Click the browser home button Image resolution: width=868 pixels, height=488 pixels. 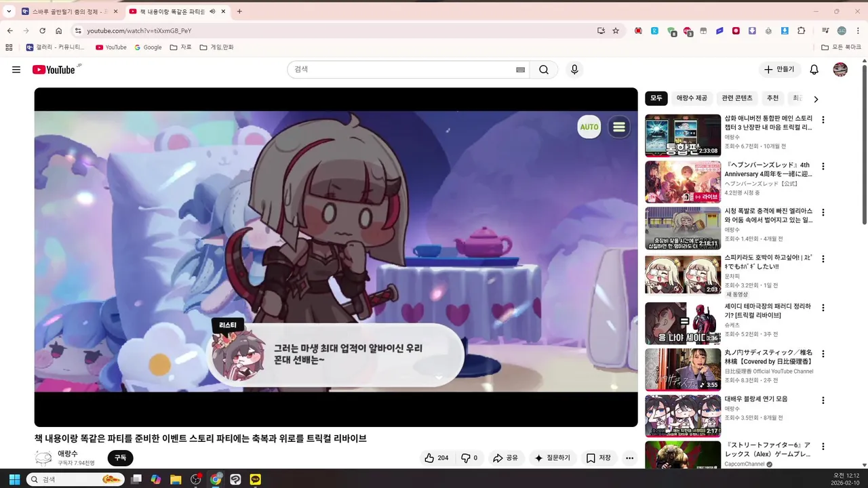[x=59, y=30]
